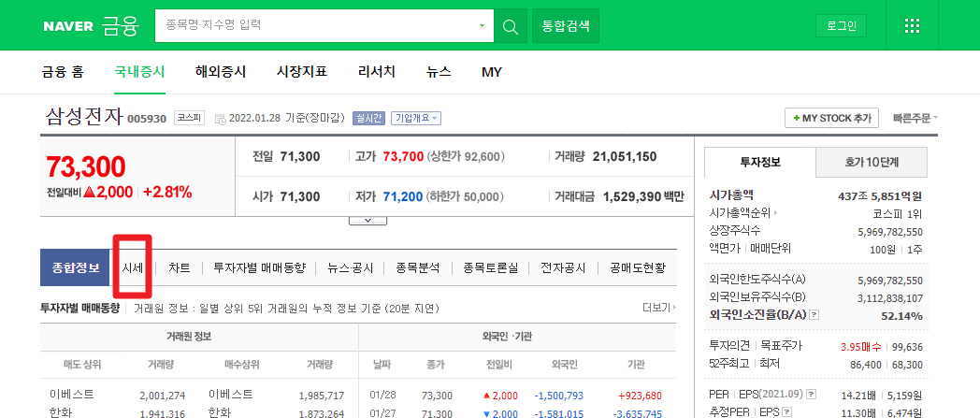The width and height of the screenshot is (980, 418).
Task: Click the 금융 logo text
Action: pos(120,26)
